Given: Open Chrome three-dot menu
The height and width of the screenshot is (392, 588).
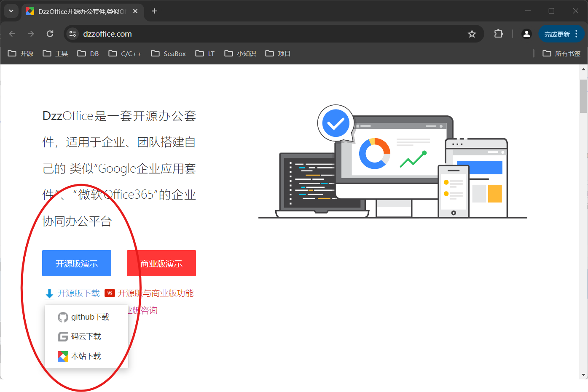Looking at the screenshot, I should (x=576, y=34).
